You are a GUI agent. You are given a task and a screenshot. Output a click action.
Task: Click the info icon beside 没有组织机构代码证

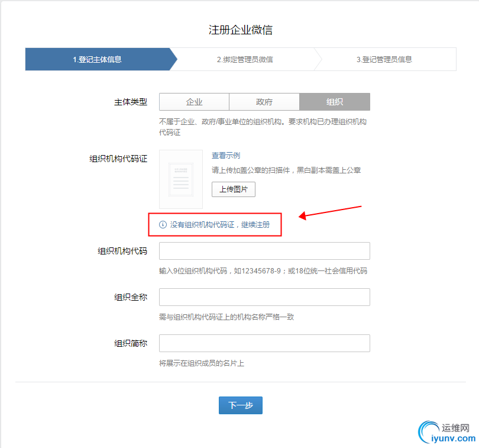point(163,225)
